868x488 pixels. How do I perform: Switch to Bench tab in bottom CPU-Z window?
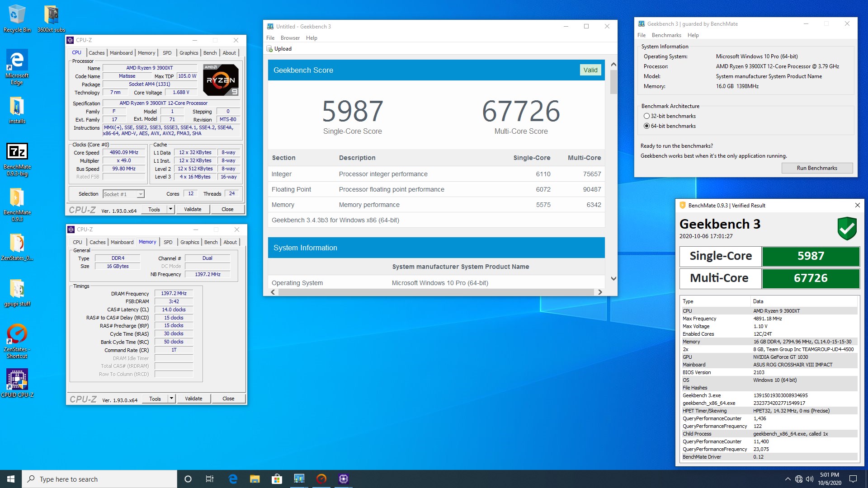coord(211,242)
